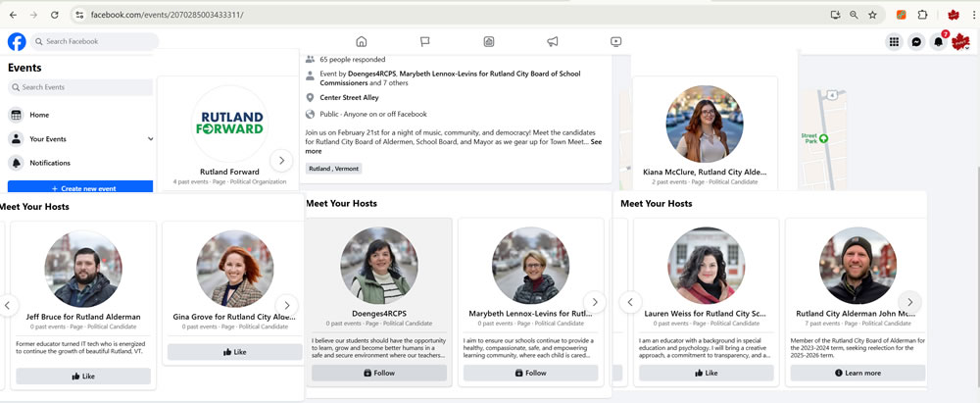This screenshot has height=403, width=980.
Task: Open Kiana McClure's profile photo
Action: [x=705, y=124]
